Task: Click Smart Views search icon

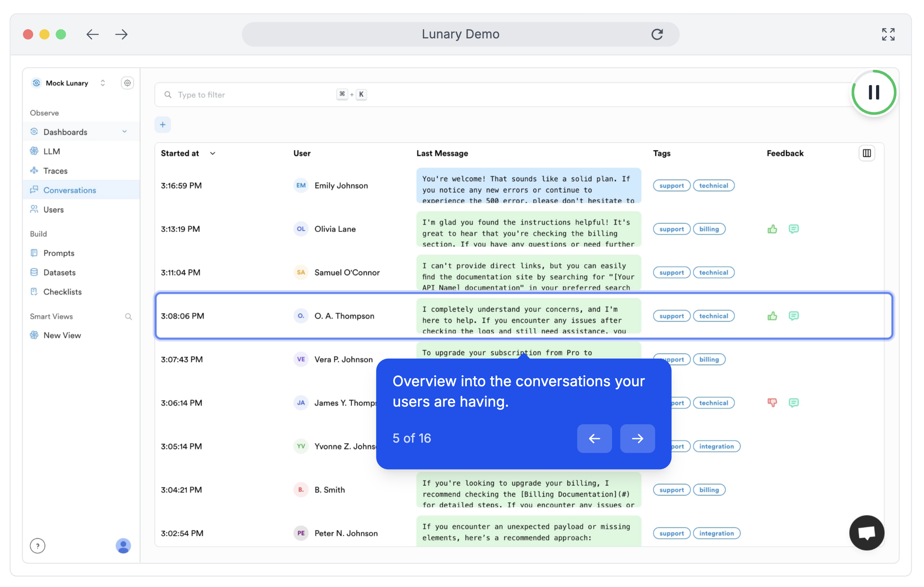Action: pyautogui.click(x=128, y=317)
